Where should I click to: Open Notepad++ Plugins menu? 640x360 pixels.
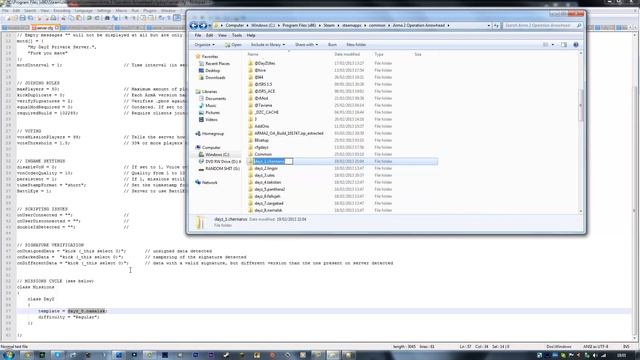tap(150, 11)
